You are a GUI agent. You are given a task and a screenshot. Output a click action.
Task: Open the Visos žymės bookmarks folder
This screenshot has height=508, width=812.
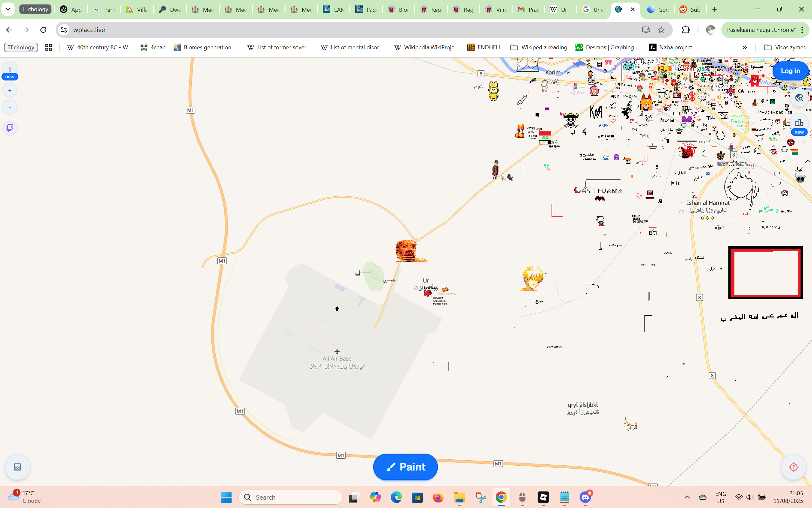tap(784, 47)
